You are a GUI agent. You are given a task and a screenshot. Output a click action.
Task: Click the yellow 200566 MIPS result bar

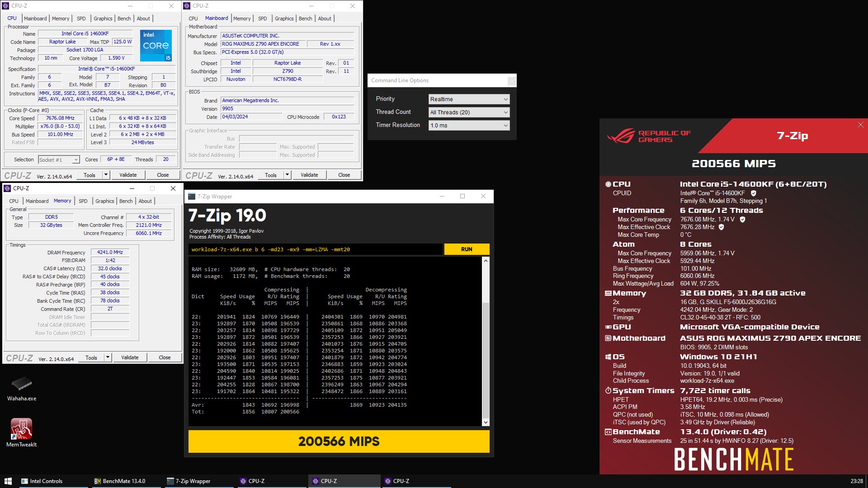[x=339, y=441]
